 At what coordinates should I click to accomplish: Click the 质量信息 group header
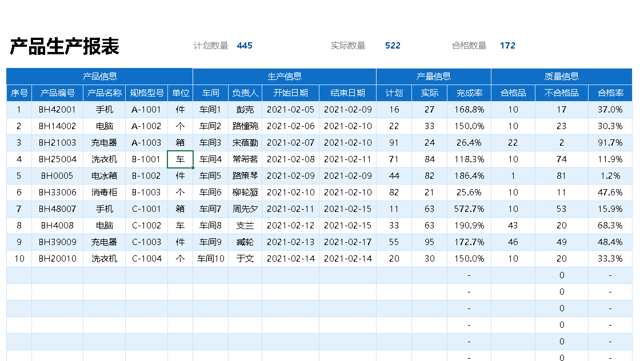tap(562, 77)
